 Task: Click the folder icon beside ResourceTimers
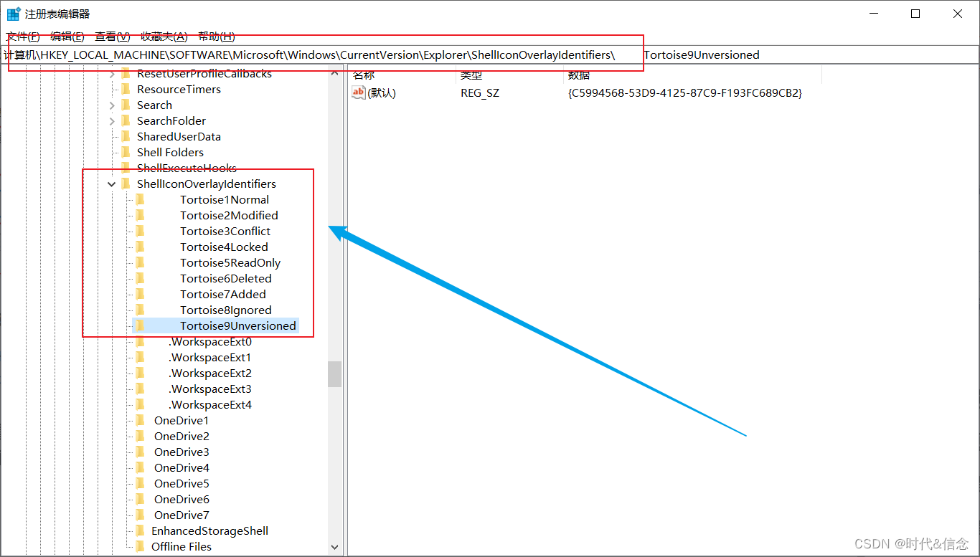click(x=126, y=89)
